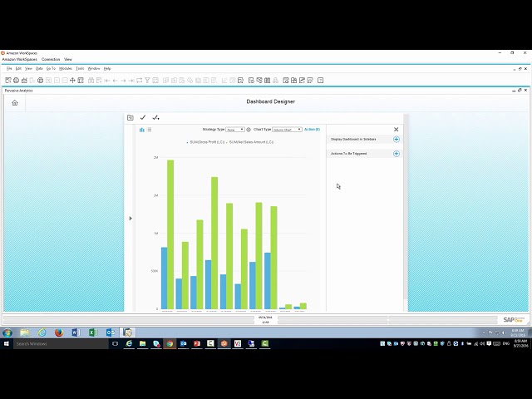Click the Display Dashboard in Sidebars label
This screenshot has height=399, width=532.
point(353,139)
